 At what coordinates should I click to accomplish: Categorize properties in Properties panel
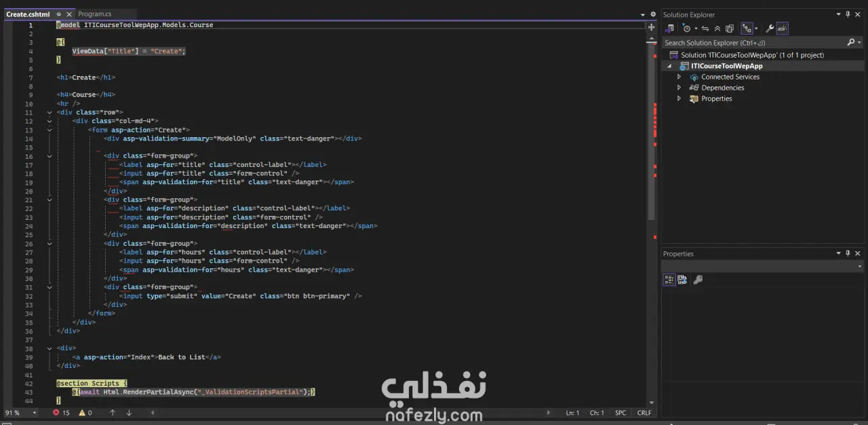(669, 280)
